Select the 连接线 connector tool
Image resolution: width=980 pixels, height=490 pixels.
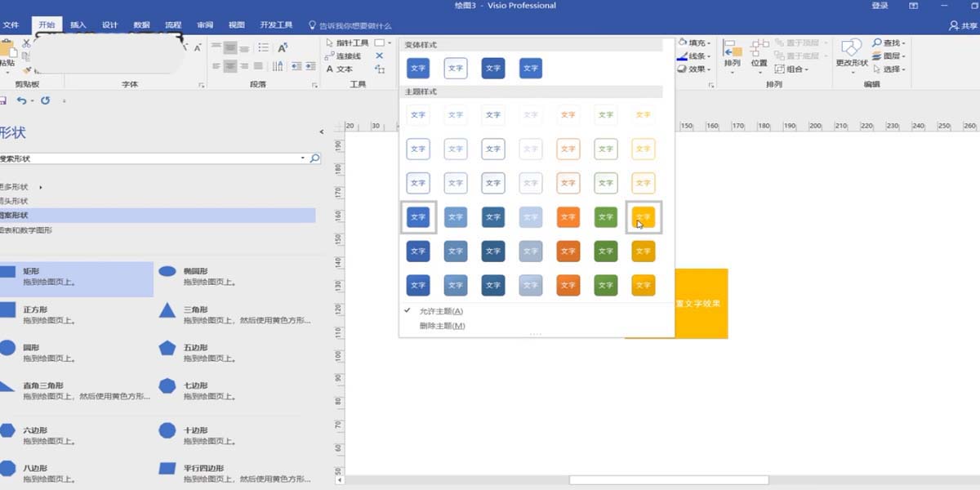coord(349,56)
